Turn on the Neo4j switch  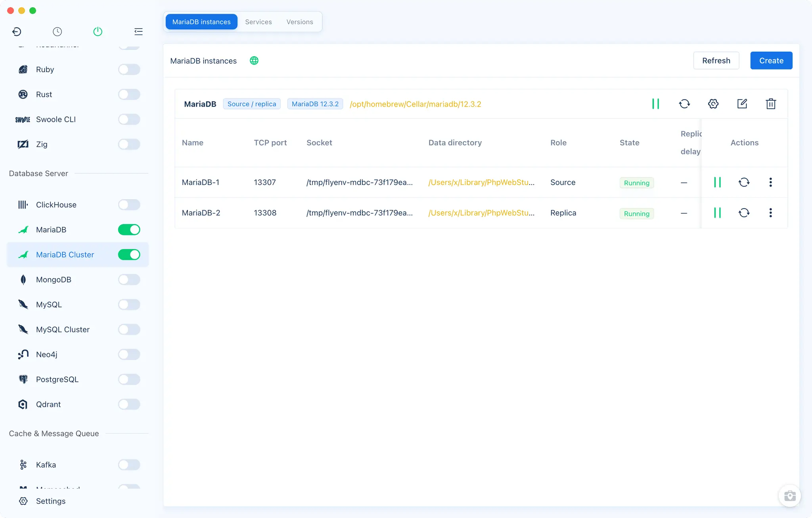click(x=129, y=355)
